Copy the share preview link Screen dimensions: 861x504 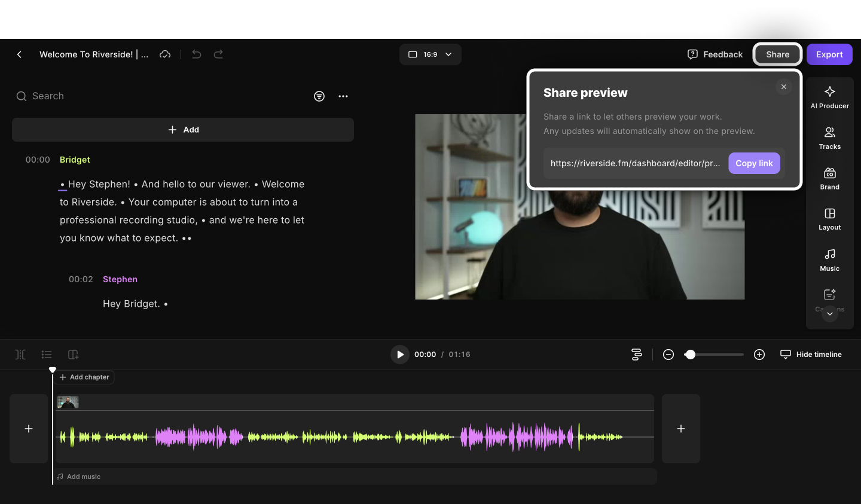754,163
